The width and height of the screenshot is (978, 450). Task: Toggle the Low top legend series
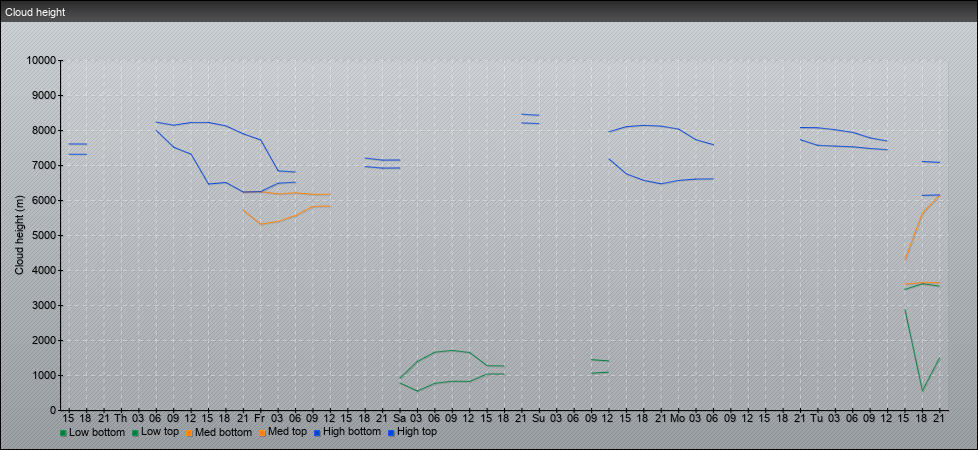point(154,432)
